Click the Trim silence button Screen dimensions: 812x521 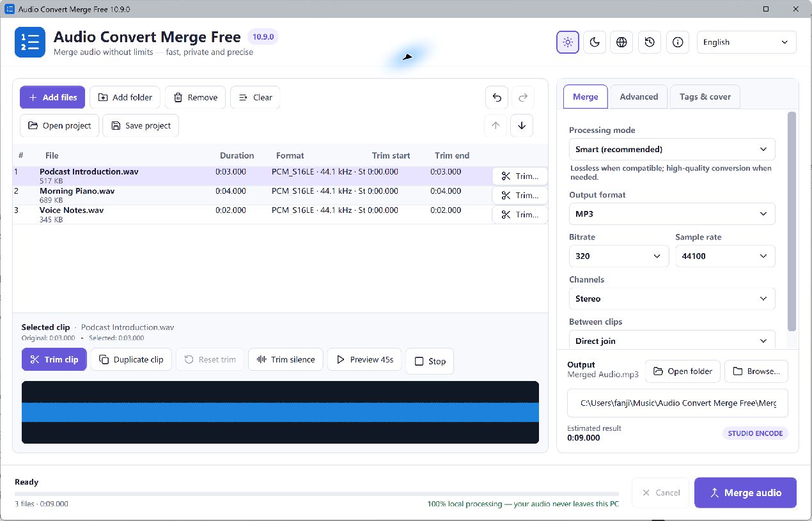point(286,359)
